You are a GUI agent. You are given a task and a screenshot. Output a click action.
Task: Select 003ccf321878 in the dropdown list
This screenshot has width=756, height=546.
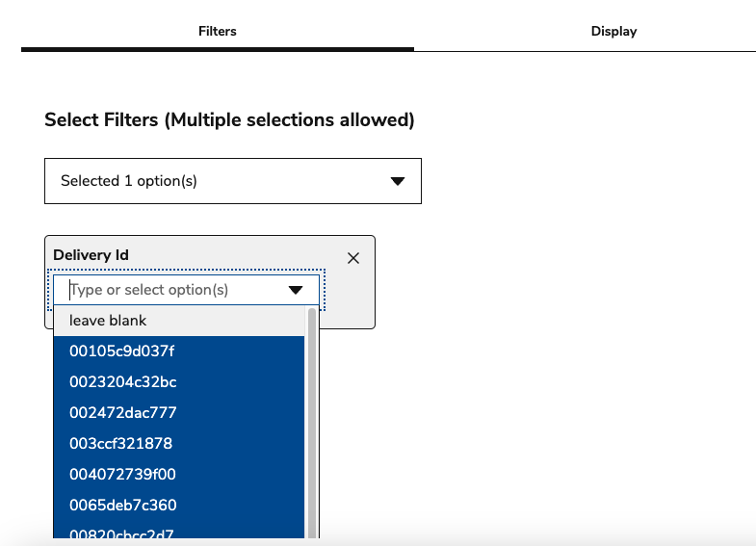[x=120, y=444]
